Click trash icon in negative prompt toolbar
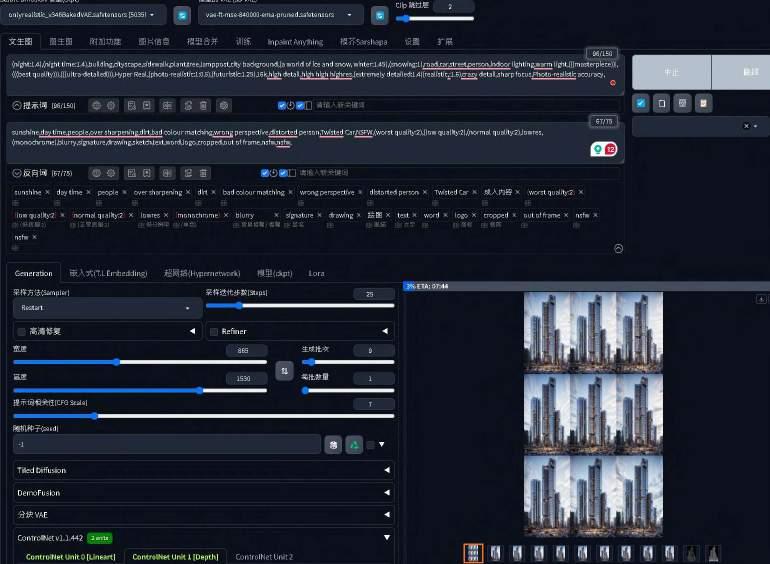This screenshot has width=770, height=564. [x=203, y=173]
